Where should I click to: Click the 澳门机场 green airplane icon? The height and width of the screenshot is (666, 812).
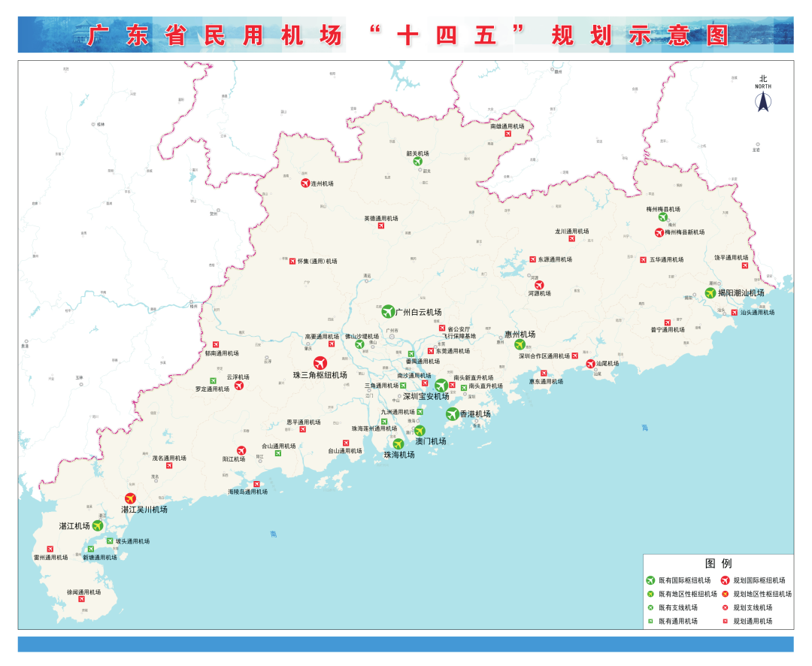tap(420, 431)
